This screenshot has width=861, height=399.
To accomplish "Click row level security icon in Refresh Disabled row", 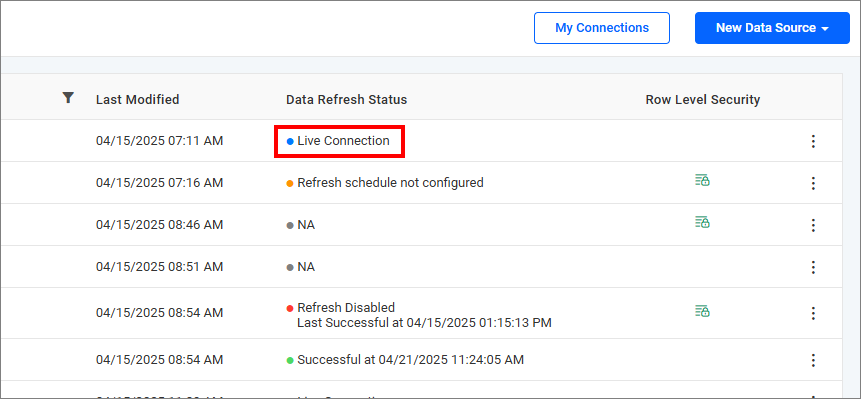I will (x=702, y=311).
